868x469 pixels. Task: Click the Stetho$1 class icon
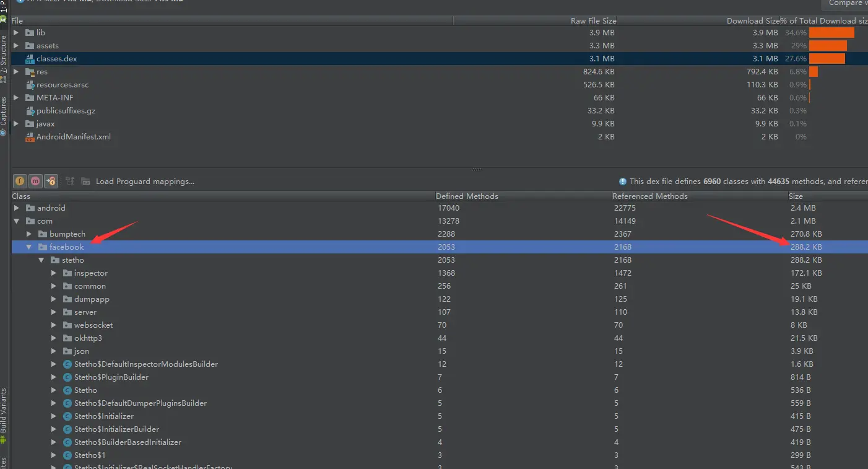[x=67, y=455]
